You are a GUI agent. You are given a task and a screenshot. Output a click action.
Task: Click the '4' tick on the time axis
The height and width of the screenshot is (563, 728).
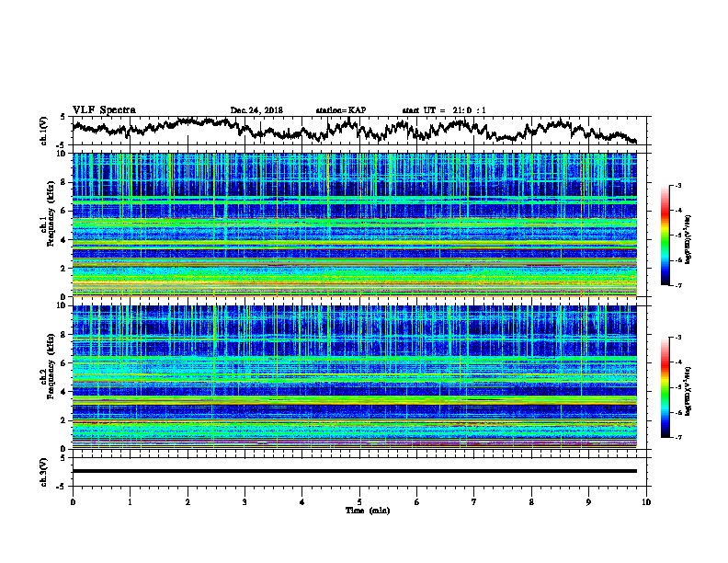(302, 502)
